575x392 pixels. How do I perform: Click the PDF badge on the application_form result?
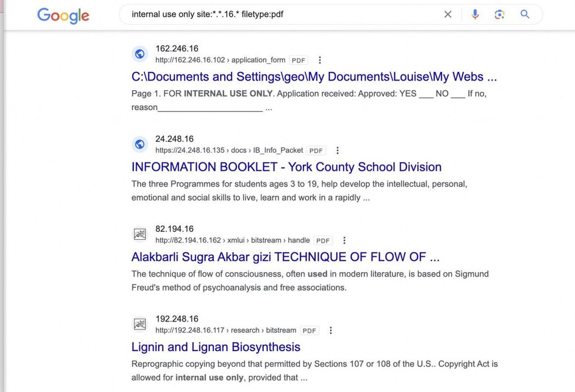tap(298, 60)
